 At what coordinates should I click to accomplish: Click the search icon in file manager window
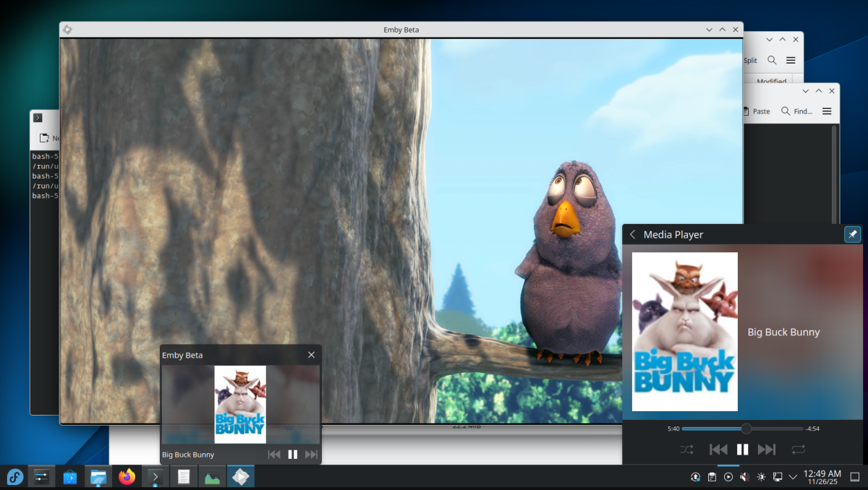[772, 61]
